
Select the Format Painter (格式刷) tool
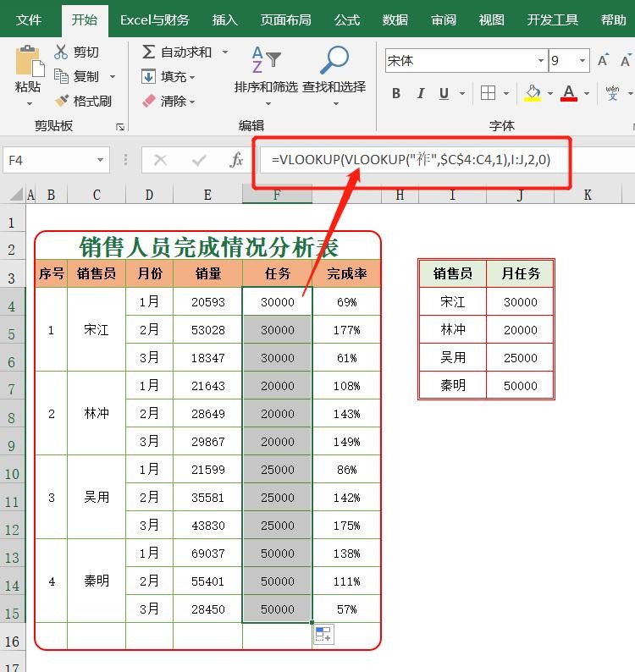point(61,101)
